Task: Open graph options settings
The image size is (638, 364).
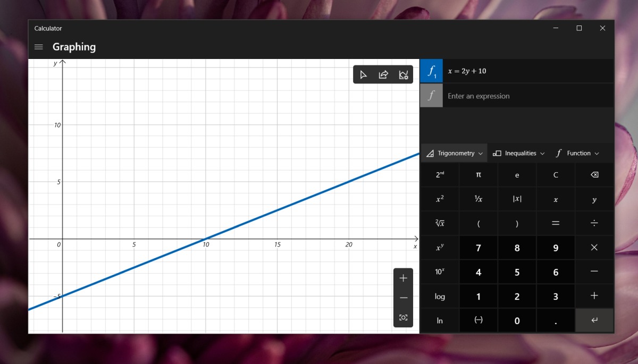Action: (402, 74)
